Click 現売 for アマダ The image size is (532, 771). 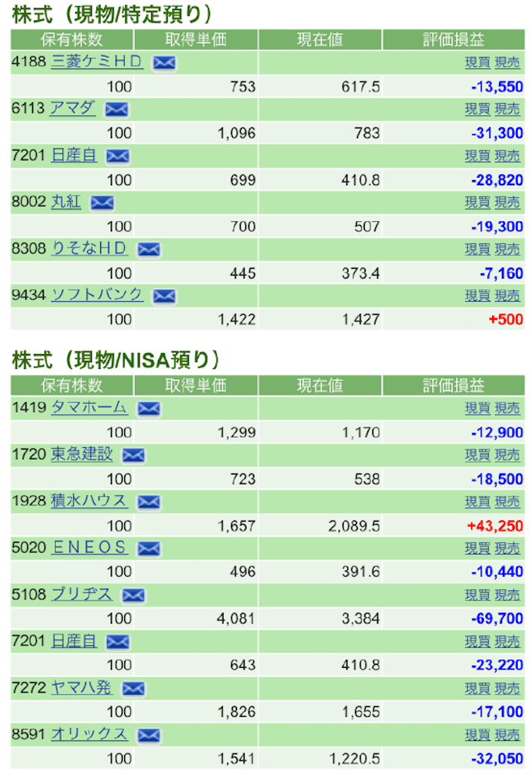pyautogui.click(x=507, y=109)
